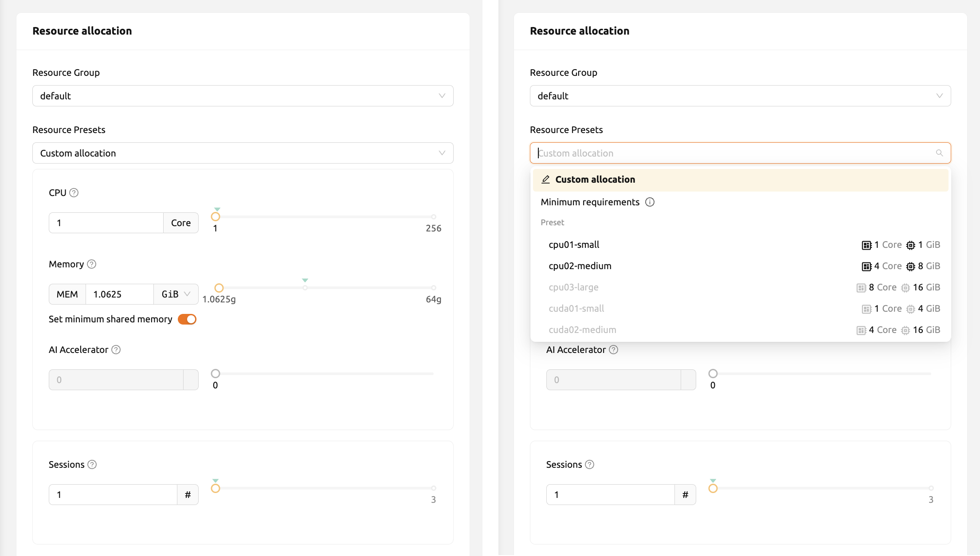Open left Resource Group default dropdown

click(243, 96)
